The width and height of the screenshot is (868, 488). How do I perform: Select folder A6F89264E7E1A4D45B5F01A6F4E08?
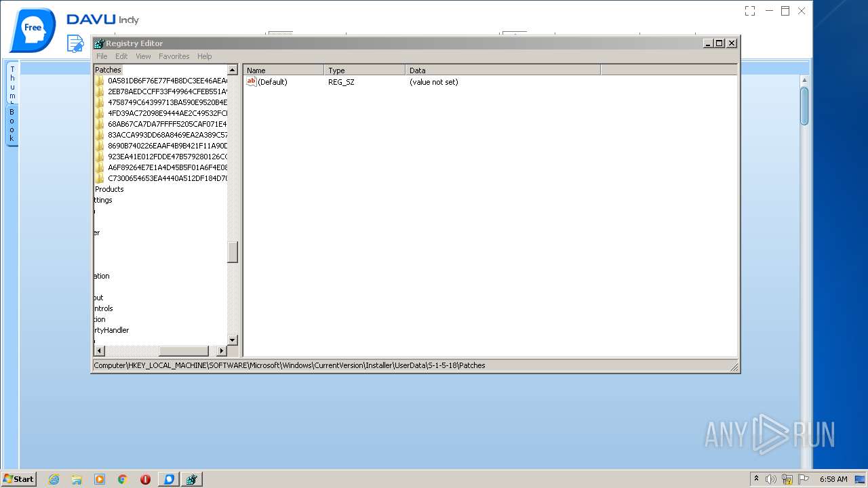[167, 167]
